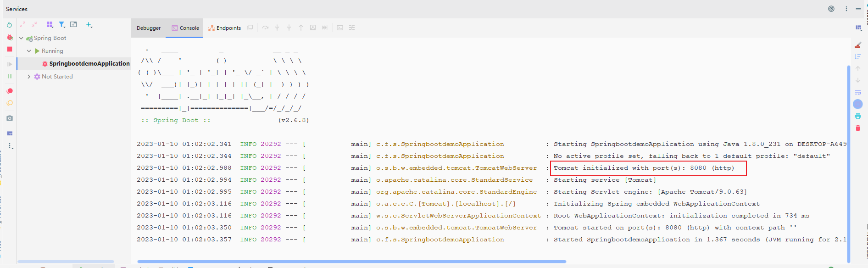Hide the Services panel with minimize icon
Screen dimensions: 868x268
[858, 9]
